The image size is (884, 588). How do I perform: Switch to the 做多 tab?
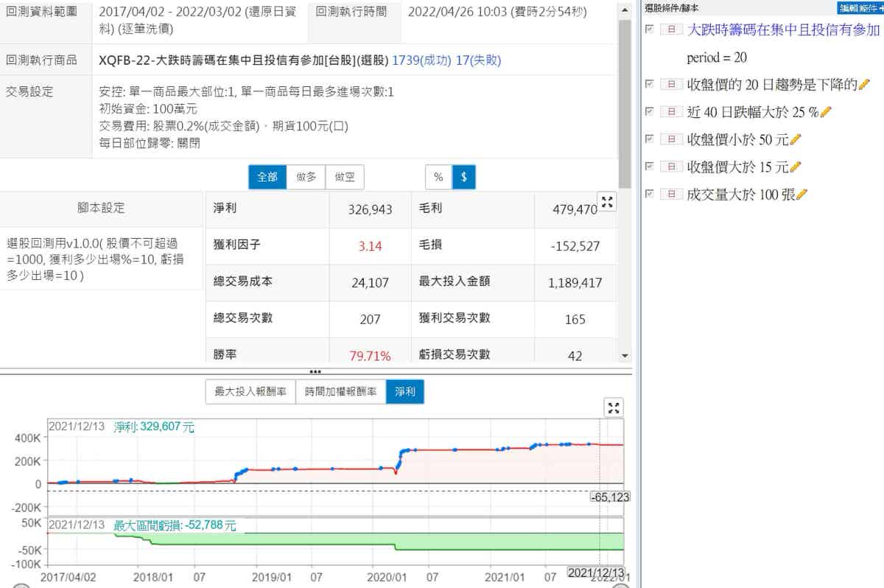tap(306, 177)
